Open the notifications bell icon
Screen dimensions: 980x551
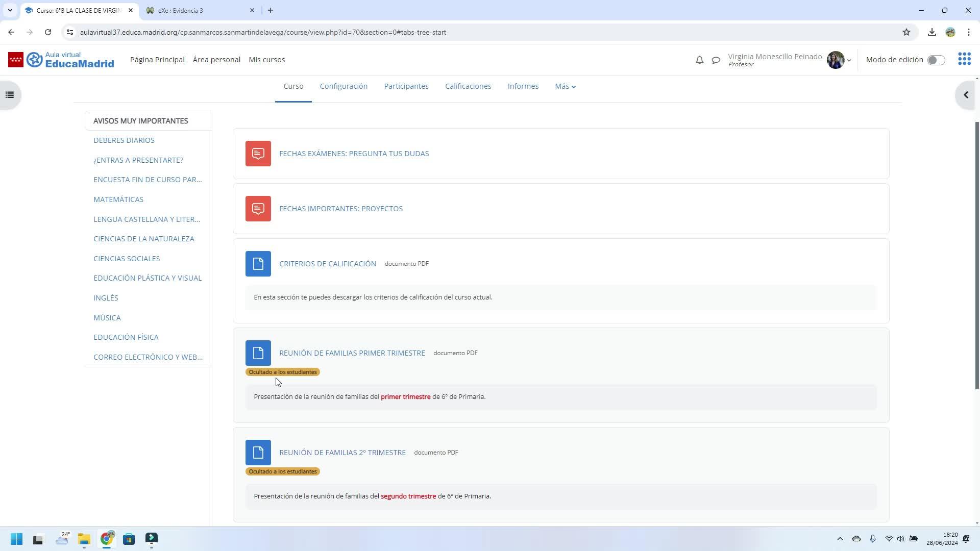[699, 60]
